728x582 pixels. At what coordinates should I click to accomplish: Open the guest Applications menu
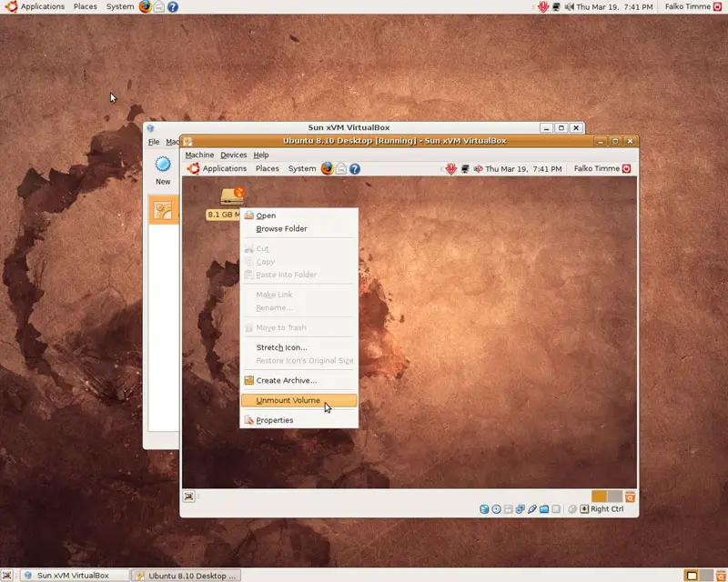(217, 168)
